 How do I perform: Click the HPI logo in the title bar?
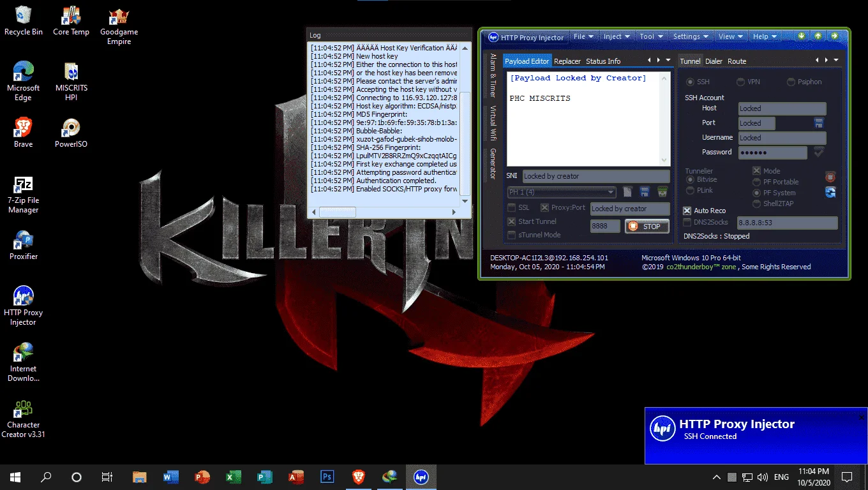[493, 37]
